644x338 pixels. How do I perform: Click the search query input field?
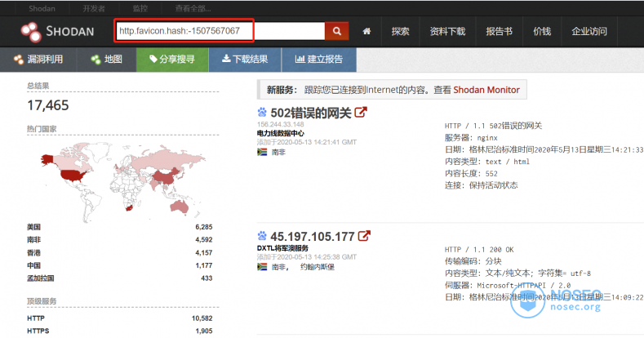point(220,31)
